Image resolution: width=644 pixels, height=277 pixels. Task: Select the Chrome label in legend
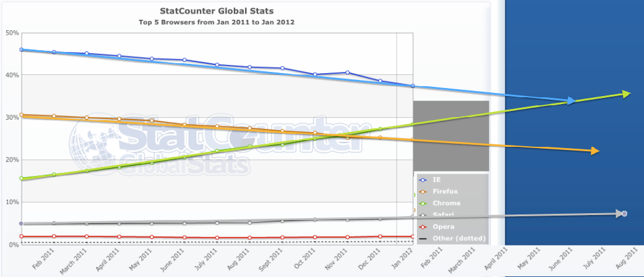pos(445,203)
